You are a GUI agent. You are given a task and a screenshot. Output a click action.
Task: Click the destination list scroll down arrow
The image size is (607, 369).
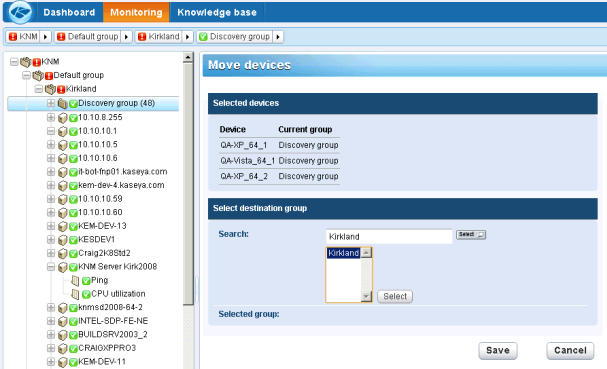click(x=366, y=297)
